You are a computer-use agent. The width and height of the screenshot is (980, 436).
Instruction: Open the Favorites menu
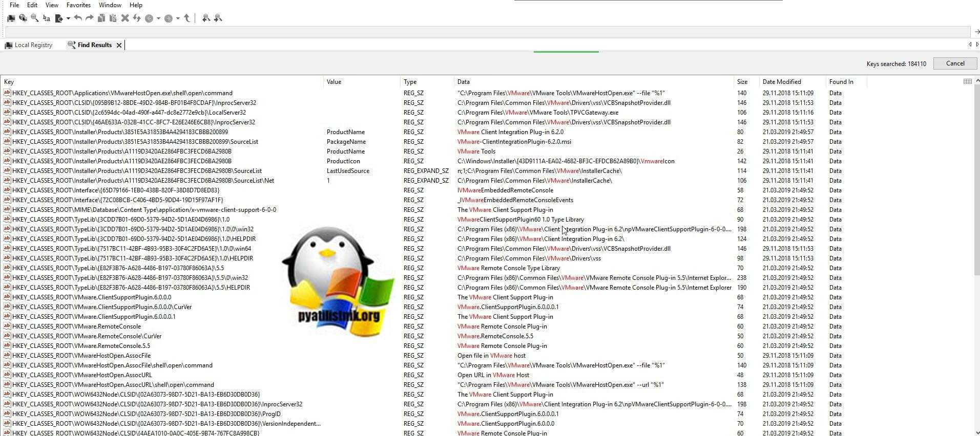click(78, 5)
